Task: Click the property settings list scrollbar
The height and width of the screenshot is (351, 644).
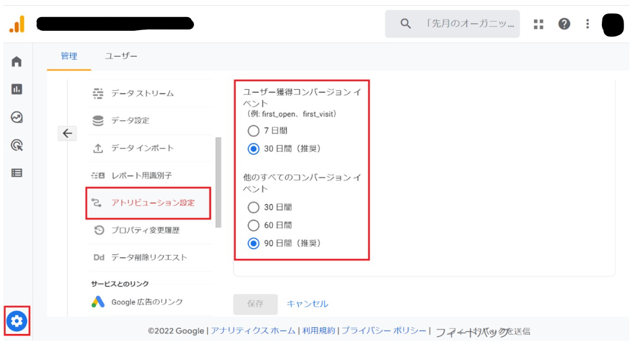Action: [x=218, y=182]
